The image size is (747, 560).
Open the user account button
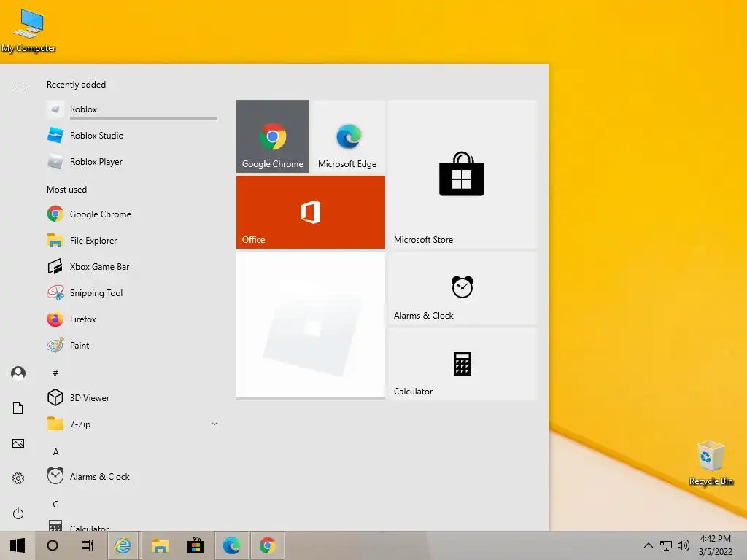coord(18,373)
